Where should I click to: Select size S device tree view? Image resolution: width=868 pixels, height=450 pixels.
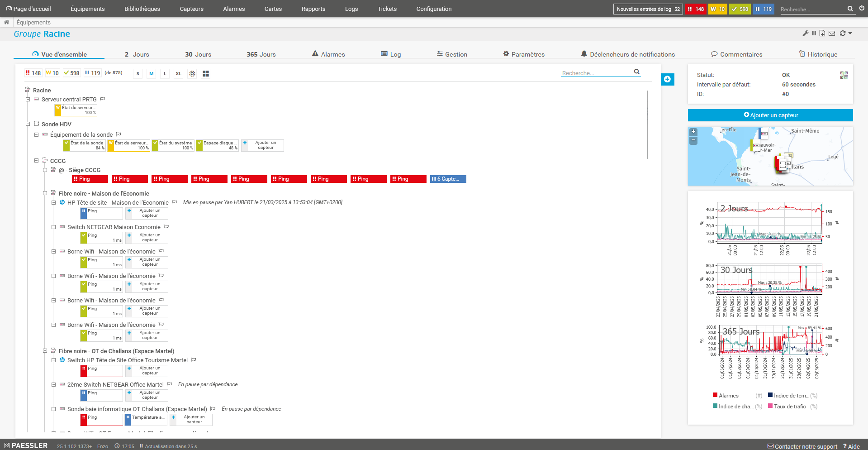(138, 74)
